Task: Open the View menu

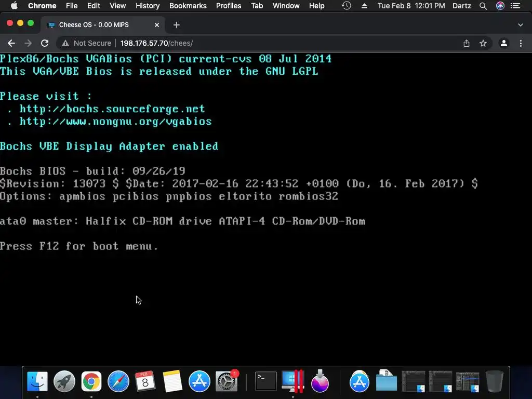Action: (x=118, y=6)
